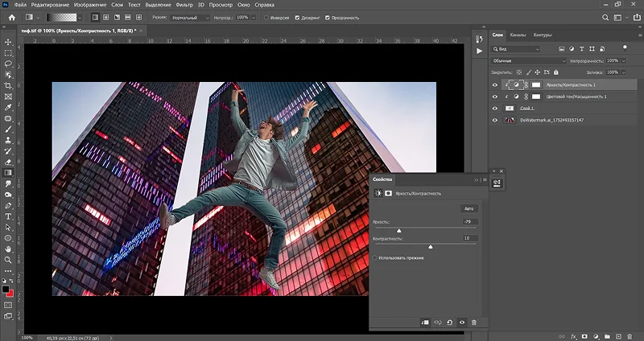The width and height of the screenshot is (644, 341).
Task: Filter layers for text type
Action: pyautogui.click(x=581, y=49)
